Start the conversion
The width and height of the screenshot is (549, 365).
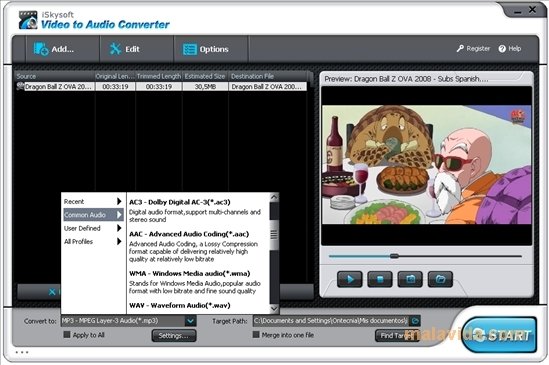pyautogui.click(x=499, y=335)
